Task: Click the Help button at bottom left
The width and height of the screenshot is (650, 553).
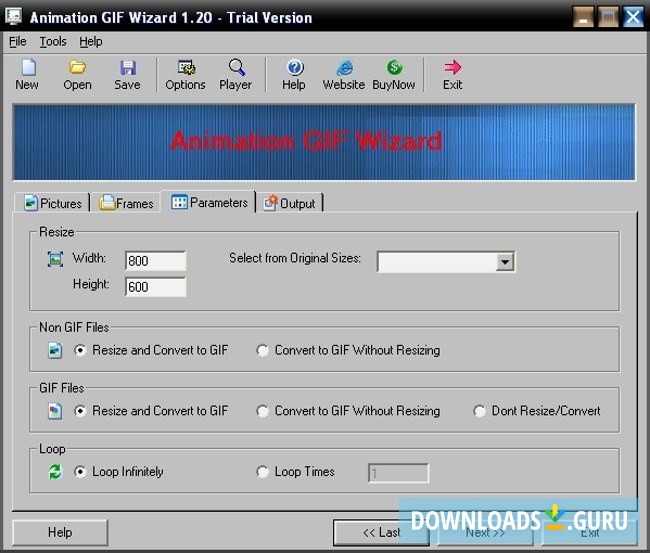Action: coord(60,532)
